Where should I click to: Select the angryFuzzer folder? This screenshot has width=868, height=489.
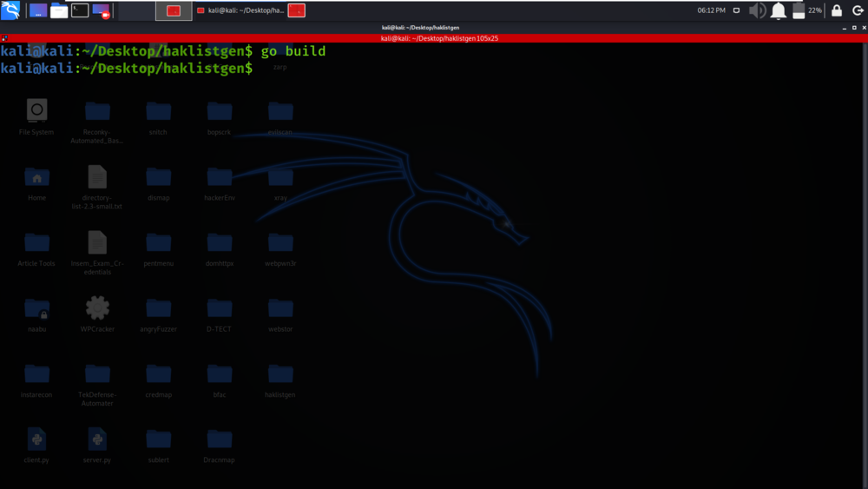coord(158,315)
